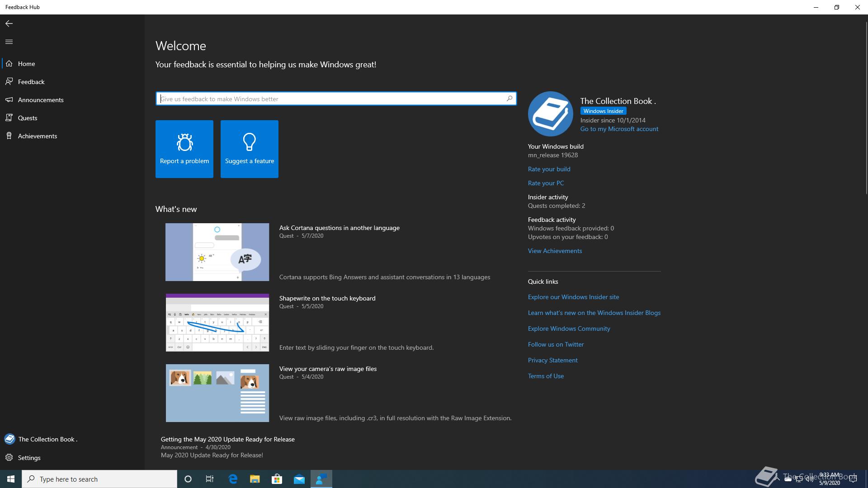Open Follow us on Twitter link

[x=556, y=344]
